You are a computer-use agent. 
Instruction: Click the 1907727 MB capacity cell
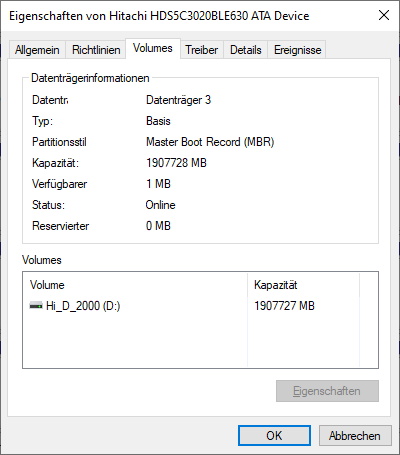click(x=284, y=306)
